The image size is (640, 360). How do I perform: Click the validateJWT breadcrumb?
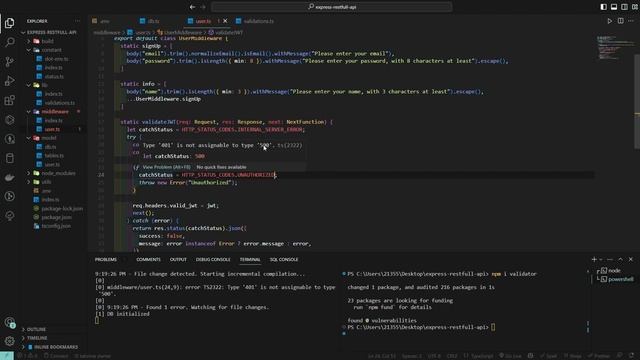(226, 32)
